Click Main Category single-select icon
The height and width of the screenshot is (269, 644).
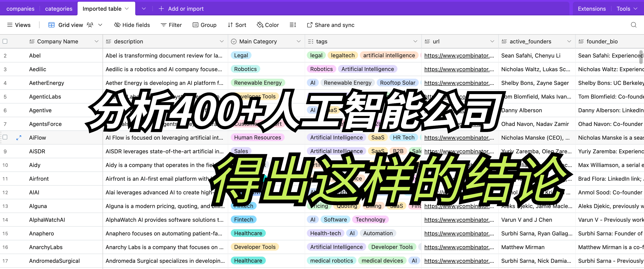tap(234, 41)
